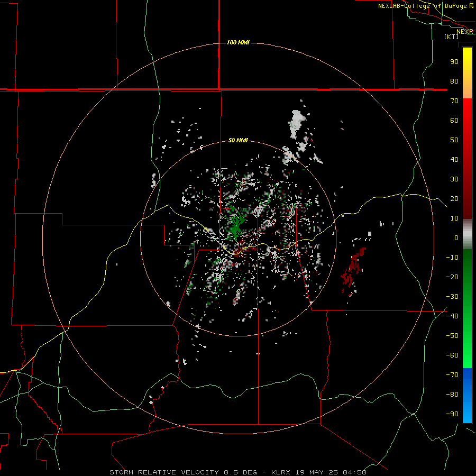
Task: Select the "NEXLAB-College of DuPage" header text
Action: click(x=422, y=6)
